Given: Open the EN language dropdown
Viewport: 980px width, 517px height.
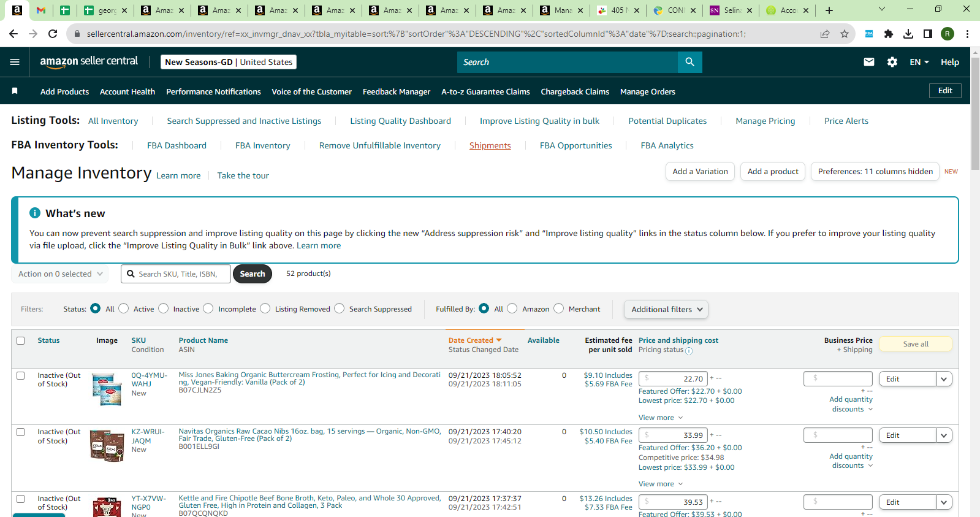Looking at the screenshot, I should (x=919, y=62).
